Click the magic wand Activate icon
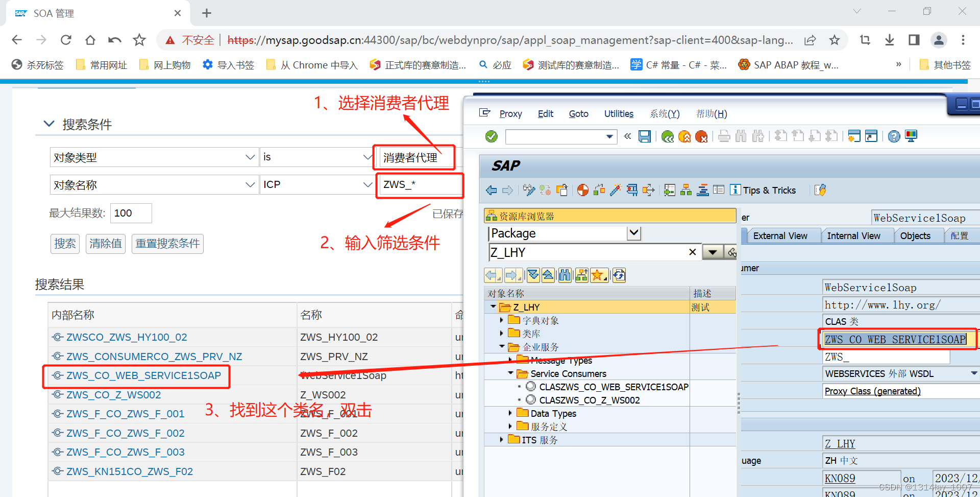Image resolution: width=980 pixels, height=497 pixels. pos(616,191)
